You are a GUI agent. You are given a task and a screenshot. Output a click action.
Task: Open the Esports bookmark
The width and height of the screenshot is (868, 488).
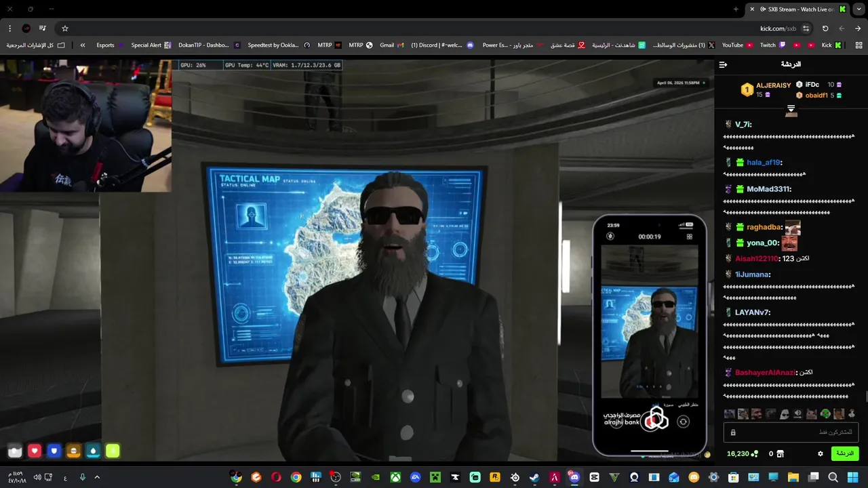(x=111, y=45)
